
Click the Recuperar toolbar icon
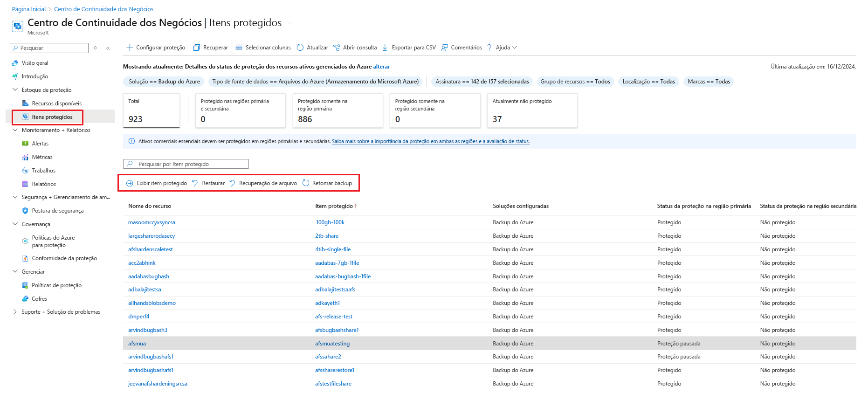point(197,48)
